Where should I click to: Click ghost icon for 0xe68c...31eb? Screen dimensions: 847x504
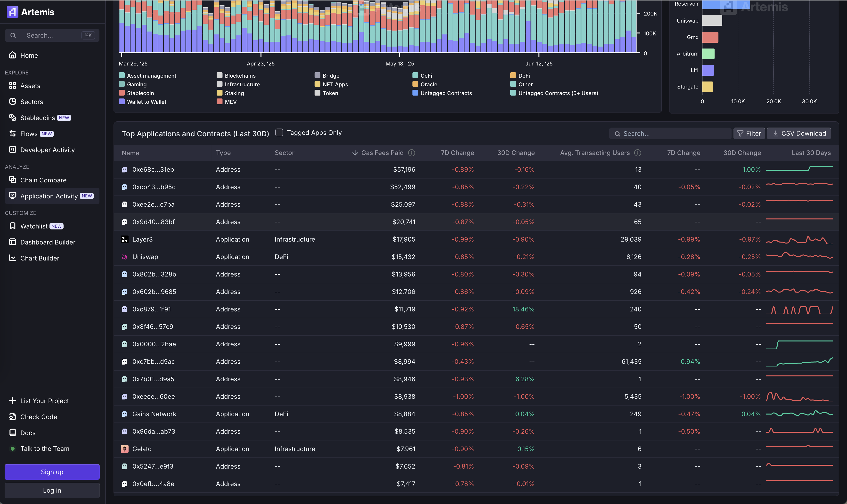(125, 169)
